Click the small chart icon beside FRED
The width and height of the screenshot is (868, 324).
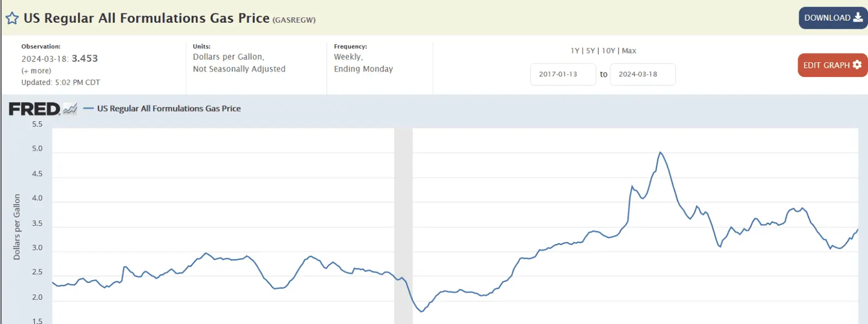pos(70,109)
